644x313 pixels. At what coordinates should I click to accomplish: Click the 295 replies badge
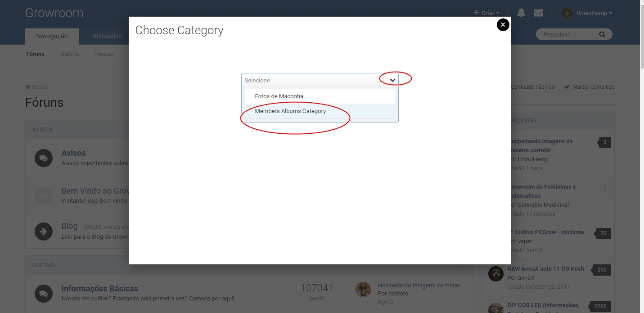[602, 270]
